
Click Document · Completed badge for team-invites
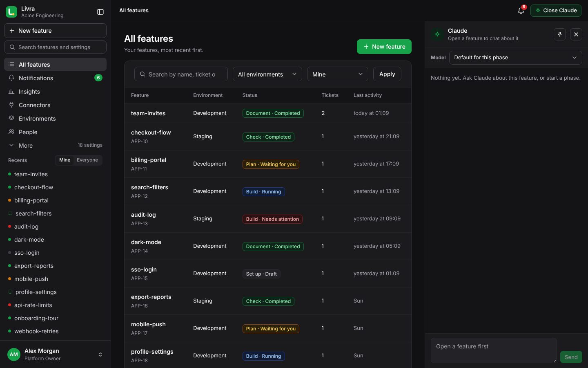coord(273,113)
